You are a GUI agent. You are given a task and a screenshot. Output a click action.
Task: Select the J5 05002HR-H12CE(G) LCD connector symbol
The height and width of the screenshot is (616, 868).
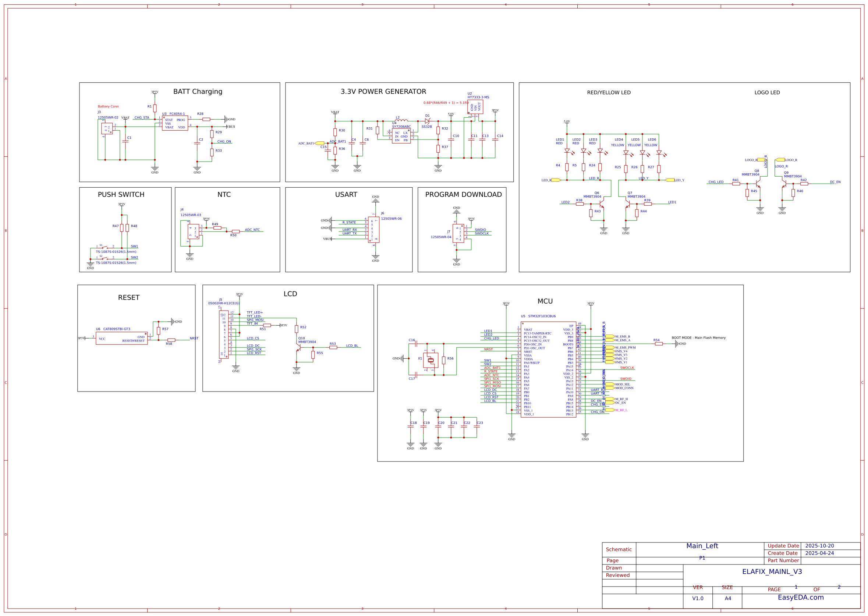click(x=224, y=334)
